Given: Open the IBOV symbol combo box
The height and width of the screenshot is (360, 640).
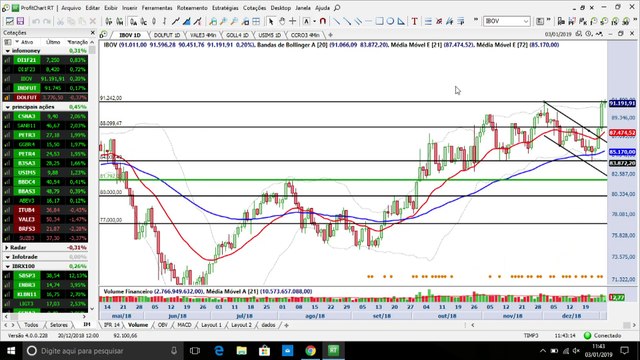Looking at the screenshot, I should tap(507, 21).
